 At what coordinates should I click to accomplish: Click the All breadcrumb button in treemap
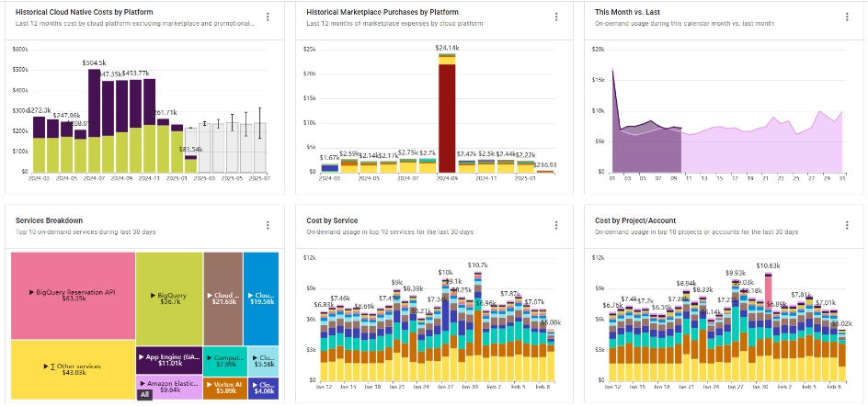(144, 395)
